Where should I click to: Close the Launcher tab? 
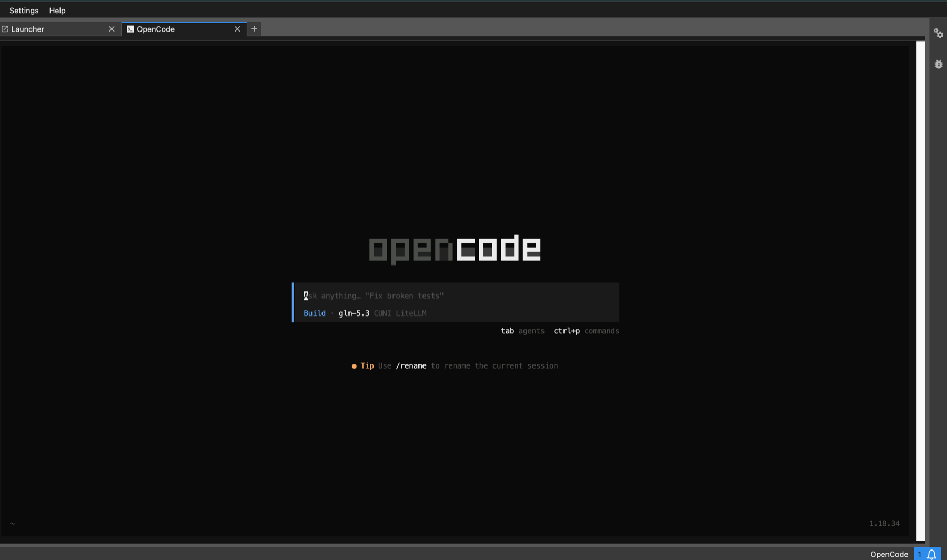pos(112,29)
